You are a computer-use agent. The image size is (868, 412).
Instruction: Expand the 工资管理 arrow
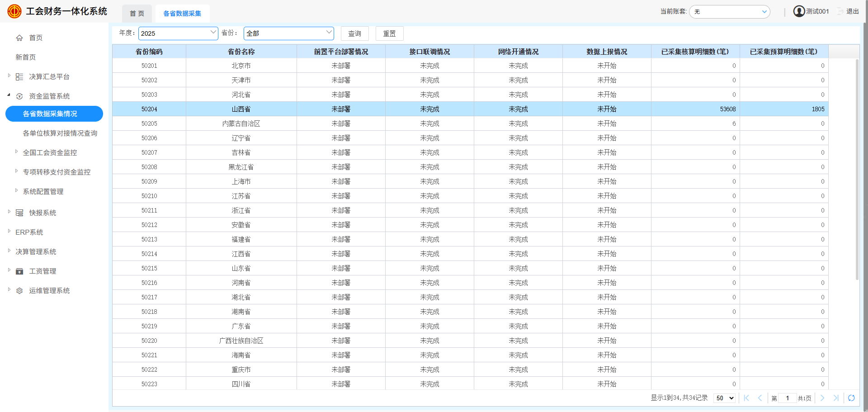point(9,270)
